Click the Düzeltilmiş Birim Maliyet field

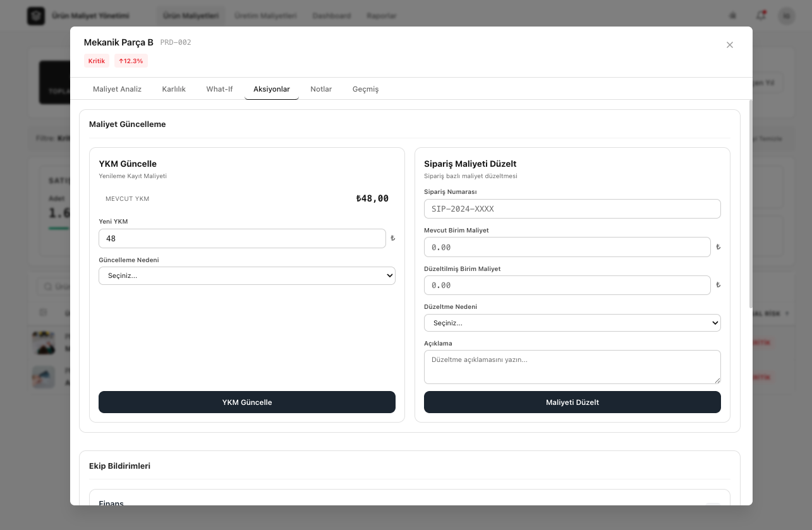tap(567, 286)
